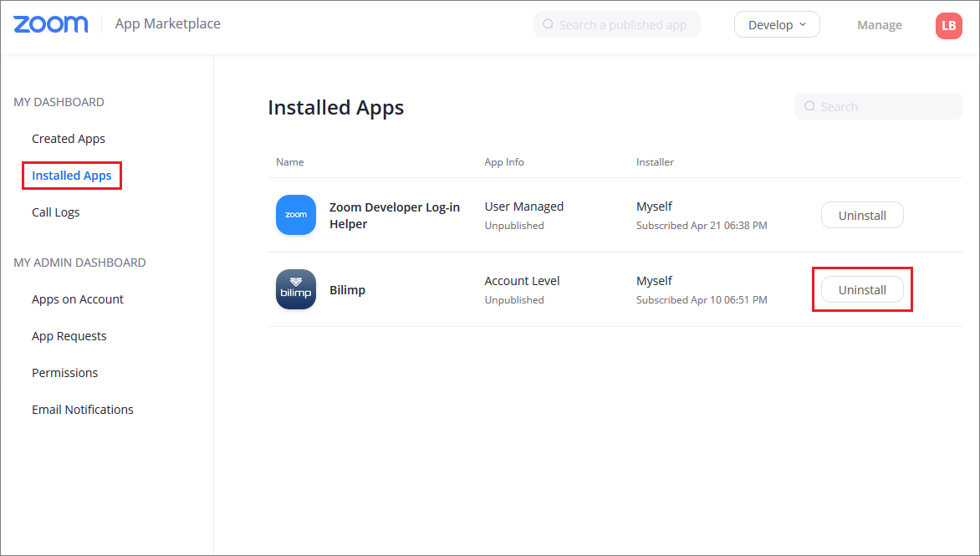980x556 pixels.
Task: Click 'Myself' in the Zoom Developer Log-in Helper row
Action: coord(654,207)
